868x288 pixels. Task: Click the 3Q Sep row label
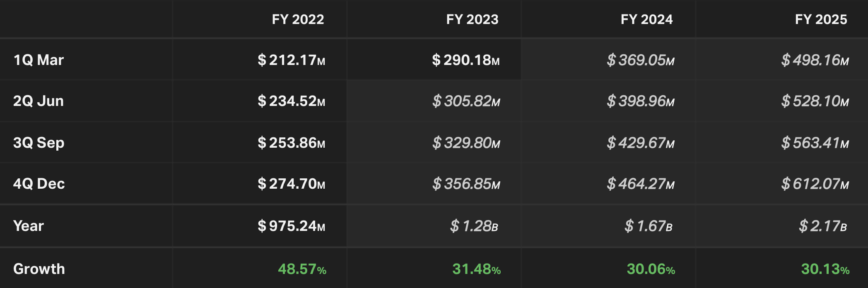point(39,143)
